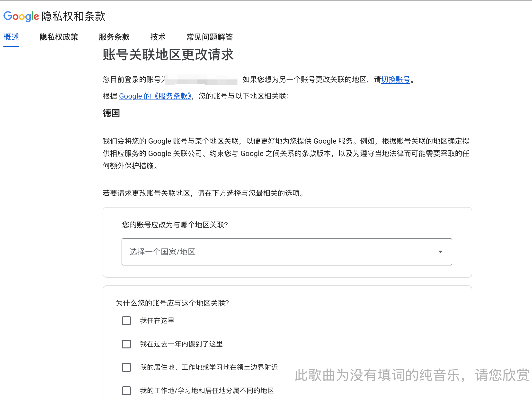Click the blurred account email field
532x400 pixels.
[x=201, y=80]
